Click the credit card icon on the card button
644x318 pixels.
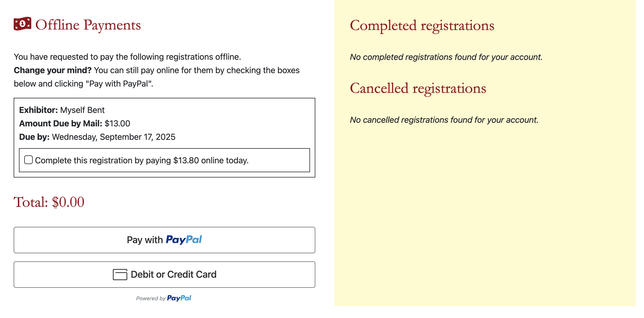[x=120, y=274]
